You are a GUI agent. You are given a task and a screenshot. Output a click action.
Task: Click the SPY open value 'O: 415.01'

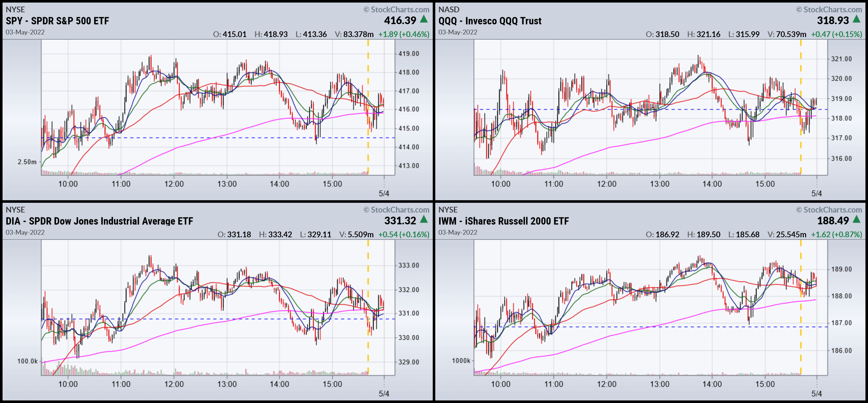pyautogui.click(x=230, y=34)
